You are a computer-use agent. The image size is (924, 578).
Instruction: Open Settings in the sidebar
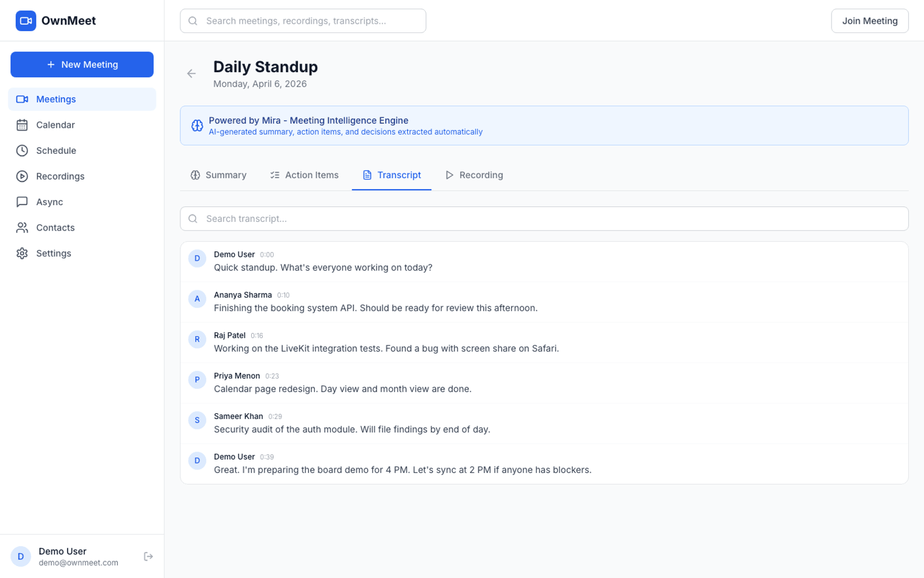pyautogui.click(x=82, y=253)
